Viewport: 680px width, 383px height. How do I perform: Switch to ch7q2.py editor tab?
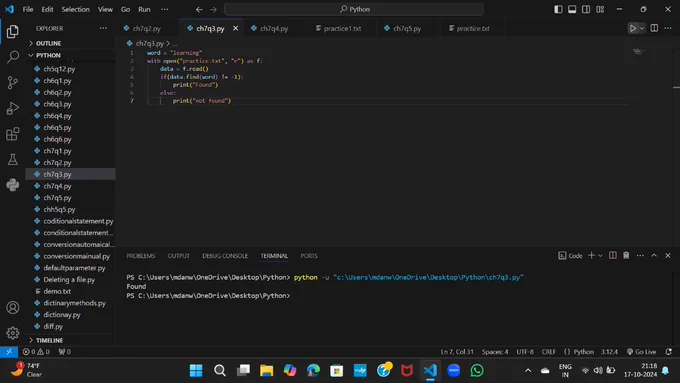(147, 29)
